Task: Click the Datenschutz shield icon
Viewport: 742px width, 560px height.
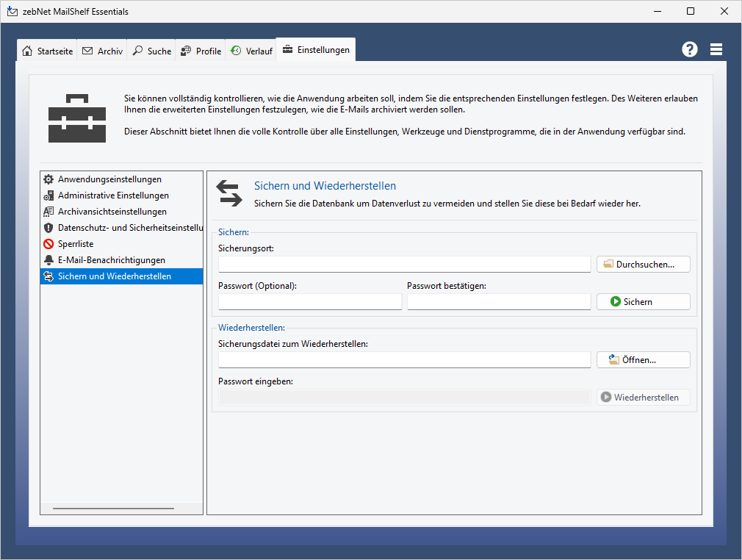Action: 48,228
